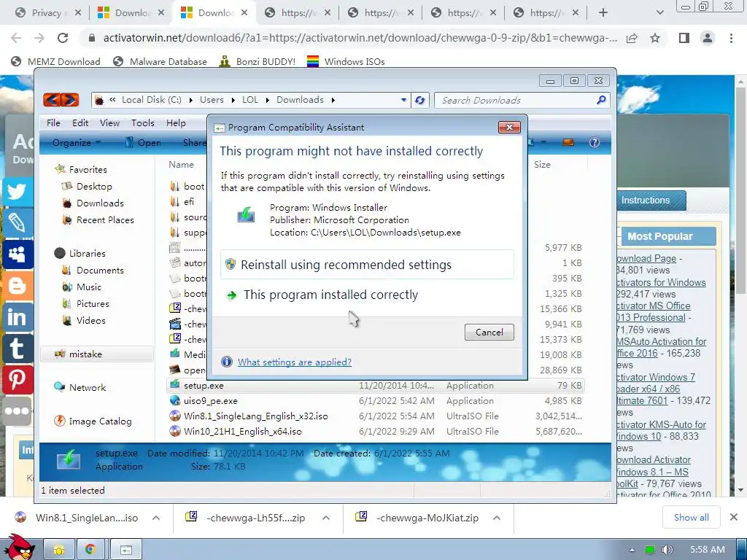Click Explorer forward navigation arrow
Image resolution: width=747 pixels, height=560 pixels.
pyautogui.click(x=69, y=99)
